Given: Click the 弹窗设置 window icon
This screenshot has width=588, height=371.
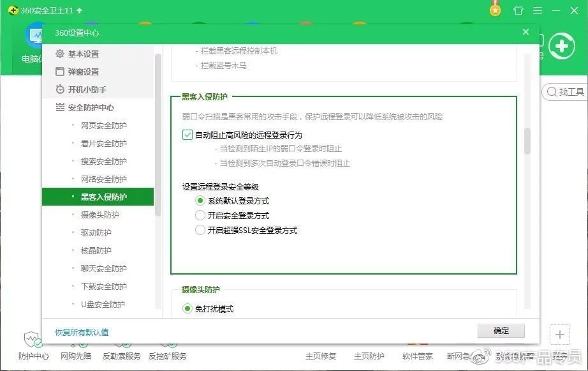Looking at the screenshot, I should click(x=60, y=72).
